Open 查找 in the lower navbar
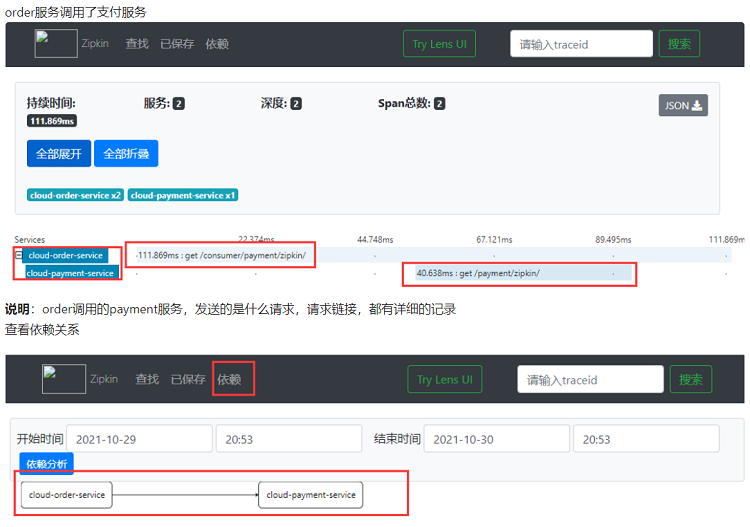 point(147,379)
